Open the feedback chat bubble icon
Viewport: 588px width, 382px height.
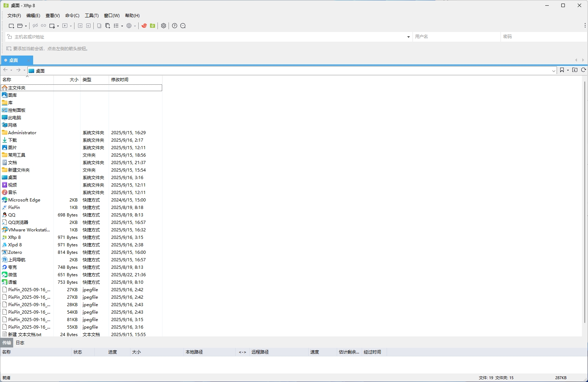coord(183,26)
